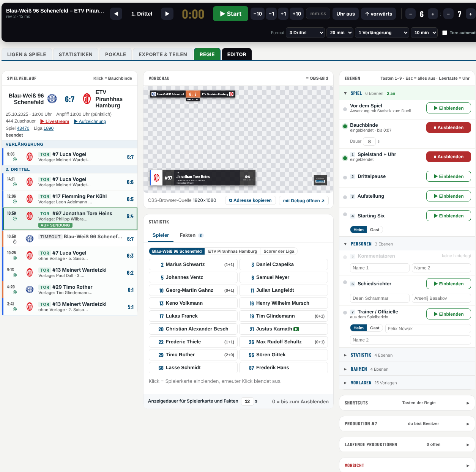Enable the Tore automatisch checkbox
This screenshot has height=472, width=476.
point(445,33)
